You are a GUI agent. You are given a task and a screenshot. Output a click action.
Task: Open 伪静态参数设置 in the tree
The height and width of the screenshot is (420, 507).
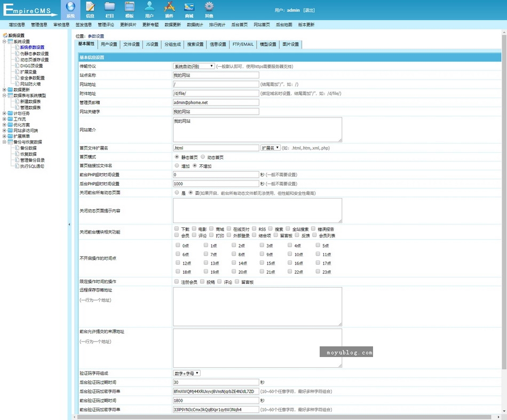(34, 54)
